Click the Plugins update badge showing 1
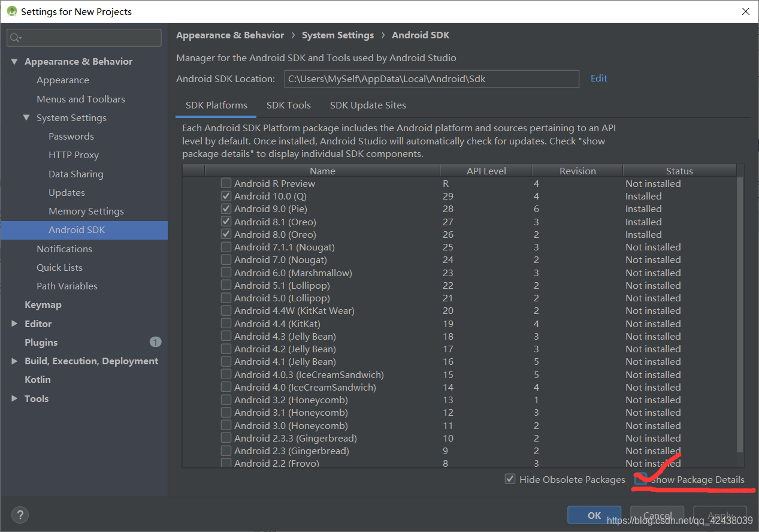This screenshot has width=759, height=532. (x=155, y=342)
